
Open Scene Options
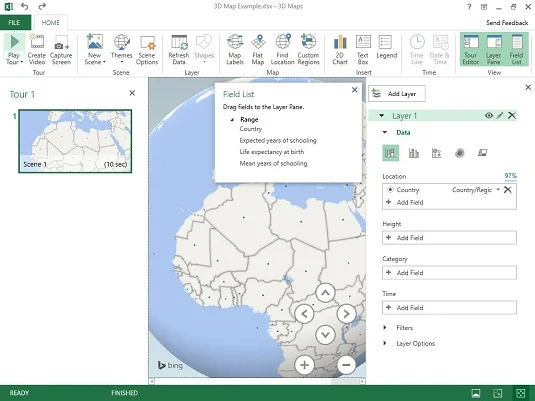[147, 49]
